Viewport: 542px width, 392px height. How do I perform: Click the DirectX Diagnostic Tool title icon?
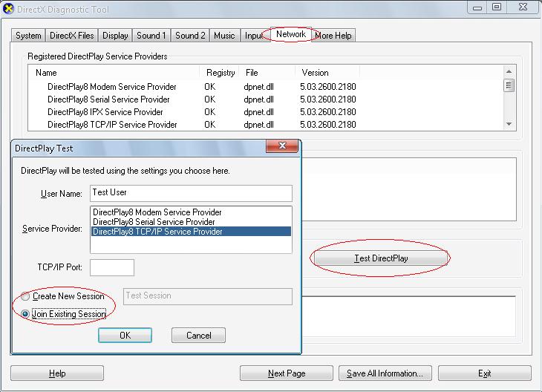coord(8,9)
